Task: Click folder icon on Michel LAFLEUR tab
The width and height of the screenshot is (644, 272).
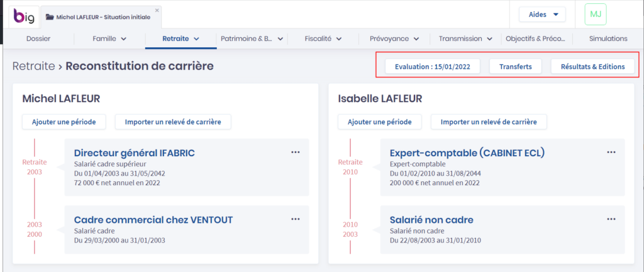Action: 50,18
